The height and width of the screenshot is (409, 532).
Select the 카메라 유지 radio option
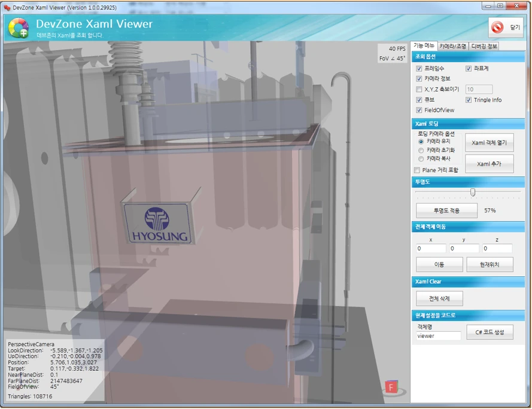click(x=421, y=142)
